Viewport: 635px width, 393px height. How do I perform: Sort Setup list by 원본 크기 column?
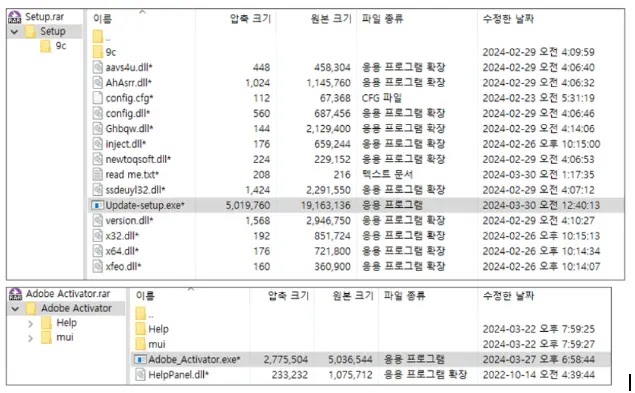[331, 19]
